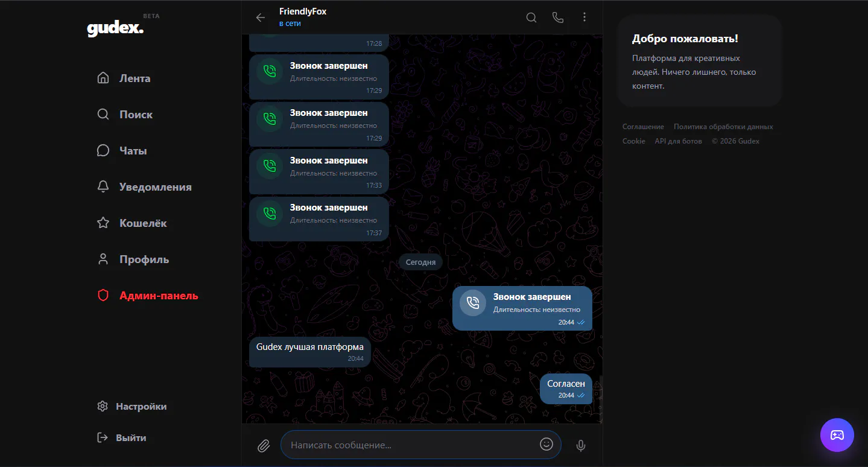Click call icon in the 17:33 message
This screenshot has height=467, width=868.
pos(270,165)
